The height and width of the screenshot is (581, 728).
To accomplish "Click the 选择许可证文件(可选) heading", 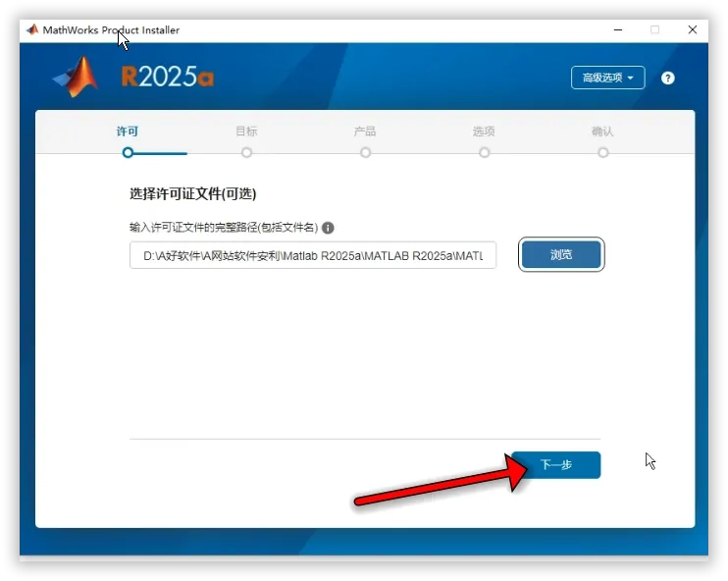I will coord(192,193).
